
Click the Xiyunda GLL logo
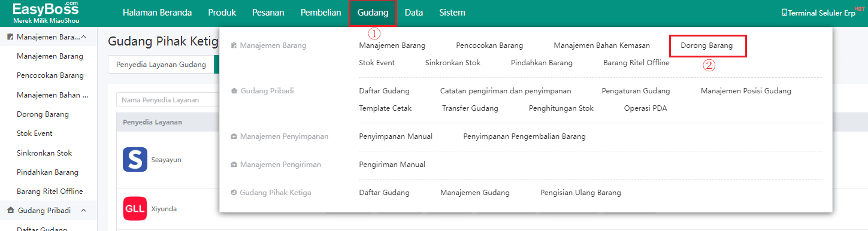click(x=135, y=209)
